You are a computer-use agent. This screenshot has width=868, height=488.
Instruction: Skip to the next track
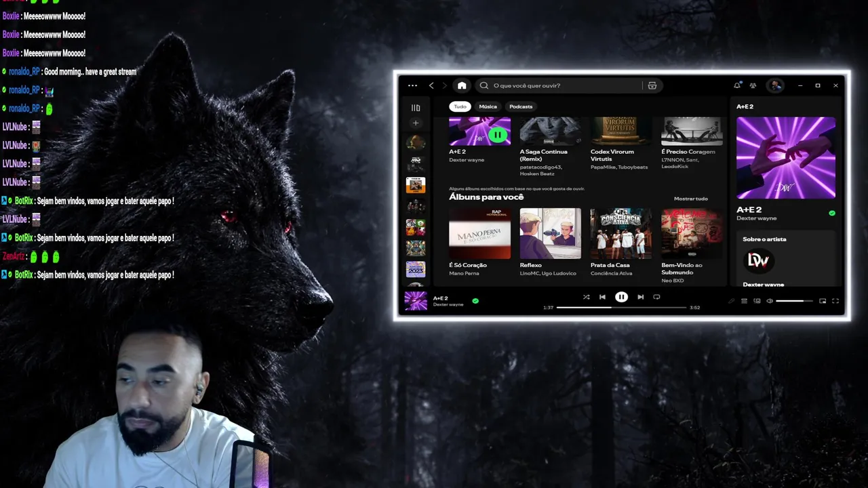coord(640,297)
